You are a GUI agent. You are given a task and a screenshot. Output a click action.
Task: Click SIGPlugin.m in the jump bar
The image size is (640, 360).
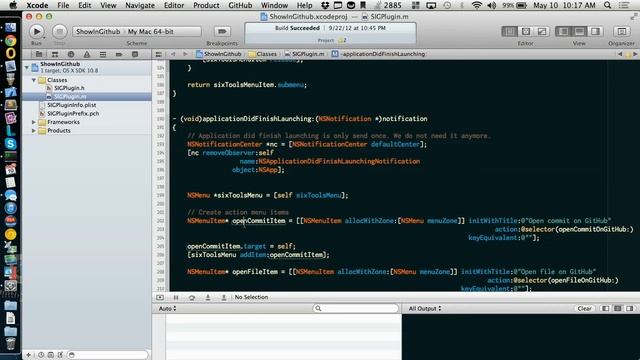click(304, 54)
